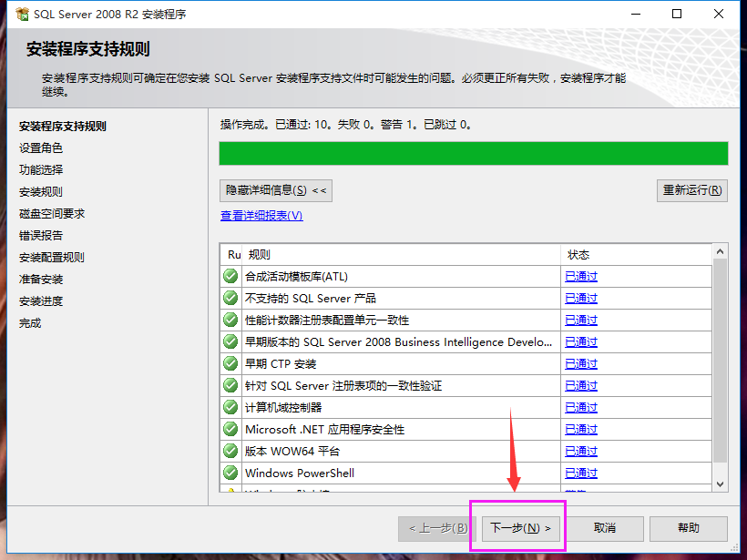Open 已通过 link for 不支持的 SQL Server 产品

point(580,299)
